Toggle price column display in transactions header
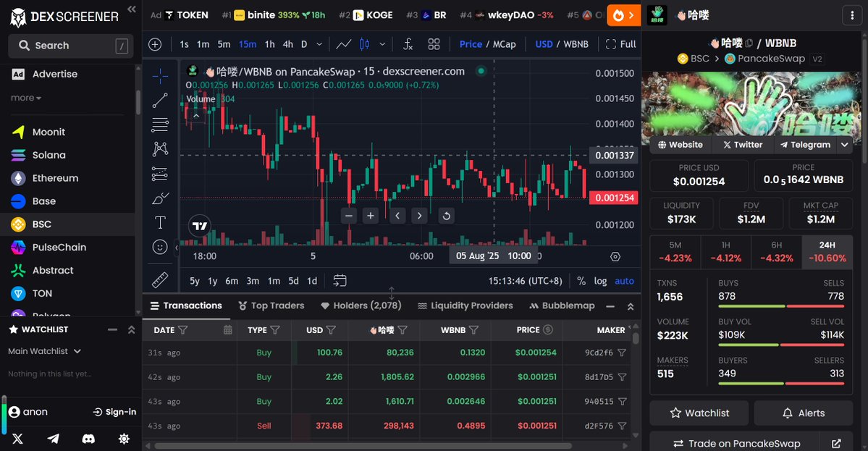The width and height of the screenshot is (868, 451). [548, 330]
